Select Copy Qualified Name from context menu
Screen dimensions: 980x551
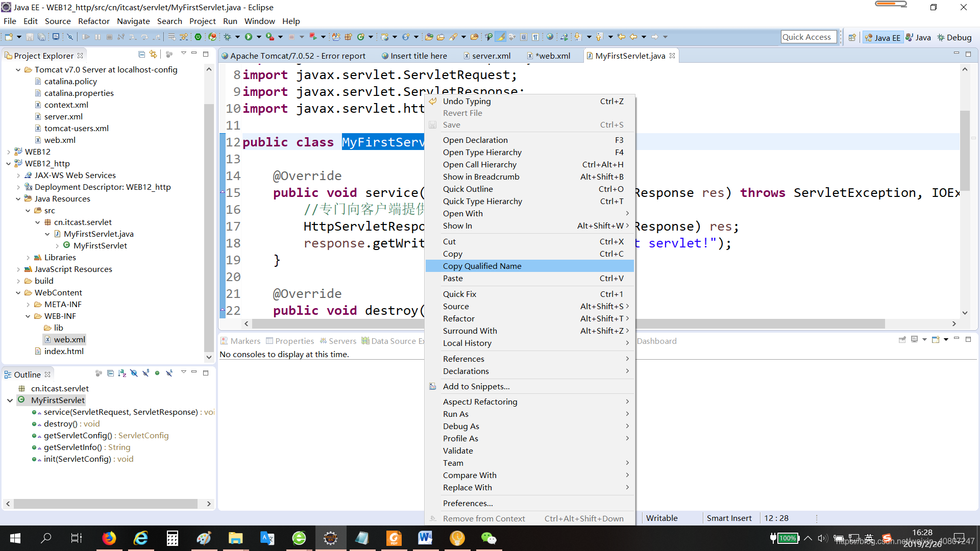(482, 266)
